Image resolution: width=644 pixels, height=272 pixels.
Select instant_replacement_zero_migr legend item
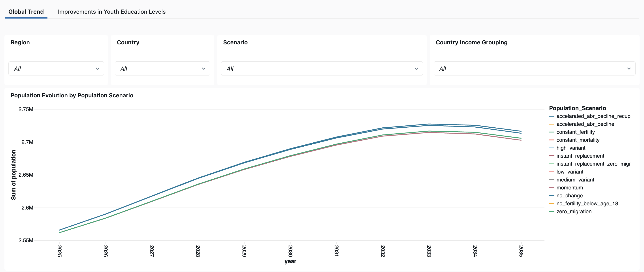593,164
